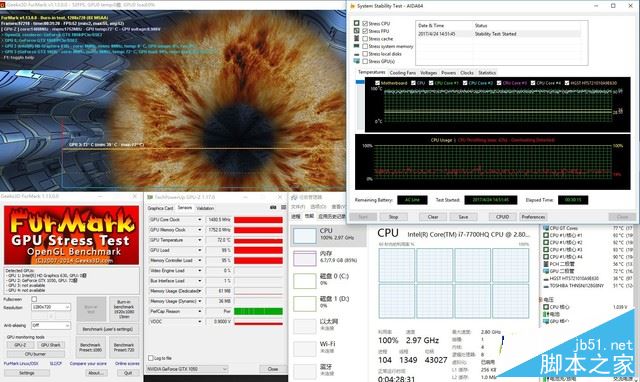Enable Log to file in GPU-Z
The height and width of the screenshot is (382, 640).
[x=151, y=358]
